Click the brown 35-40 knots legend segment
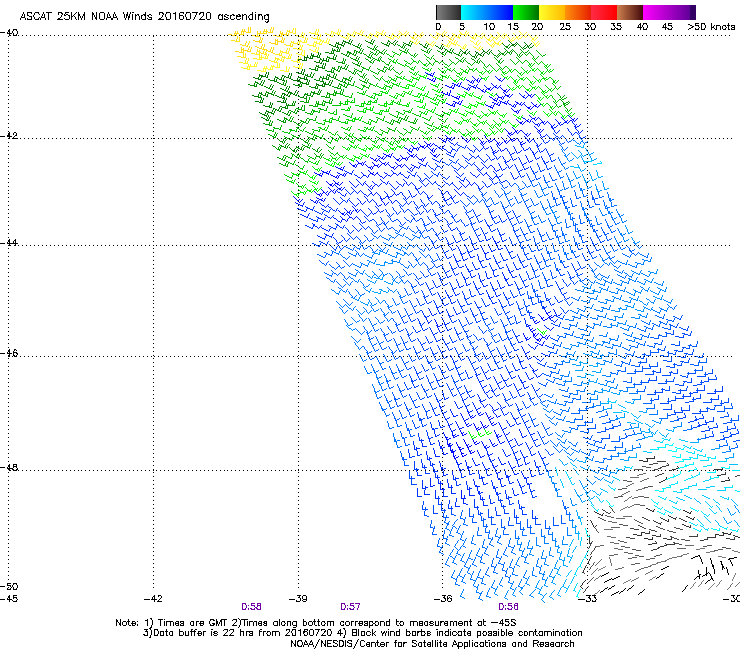This screenshot has width=740, height=650. coord(630,12)
